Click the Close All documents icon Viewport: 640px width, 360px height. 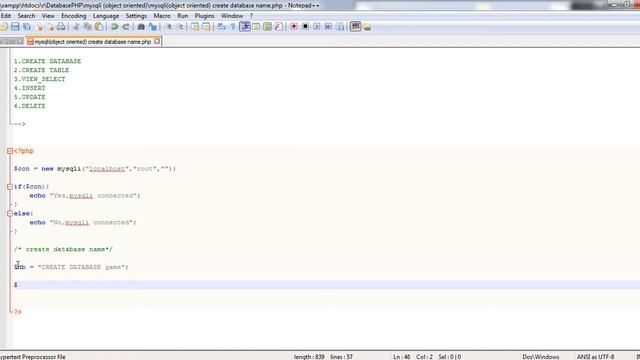tap(50, 27)
